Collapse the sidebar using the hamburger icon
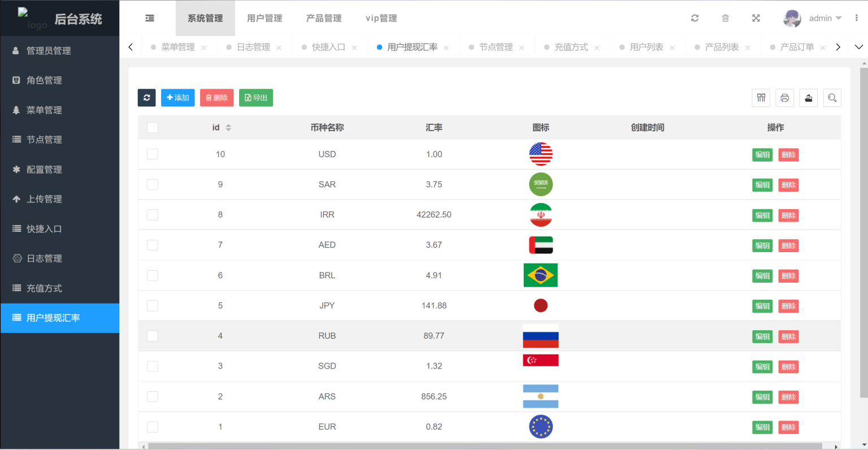Screen dimensions: 868x450 pos(149,18)
